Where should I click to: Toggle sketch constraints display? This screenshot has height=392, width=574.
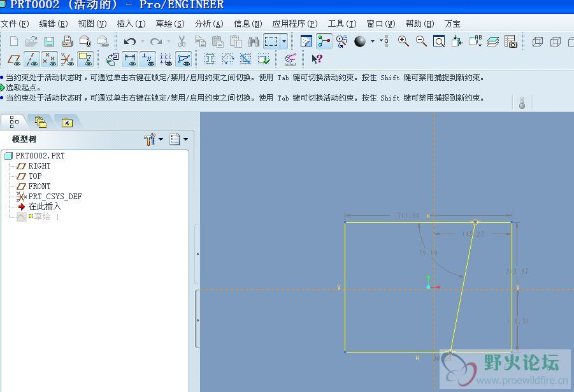(148, 59)
